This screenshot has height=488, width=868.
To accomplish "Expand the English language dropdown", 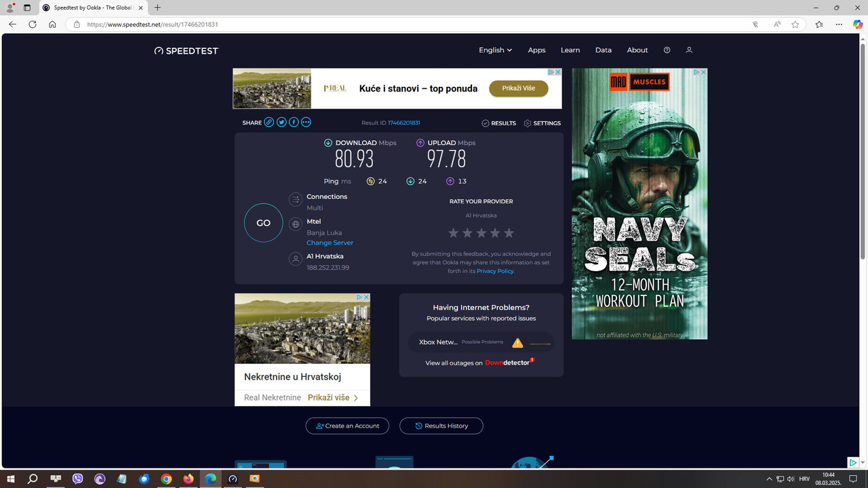I will click(495, 50).
